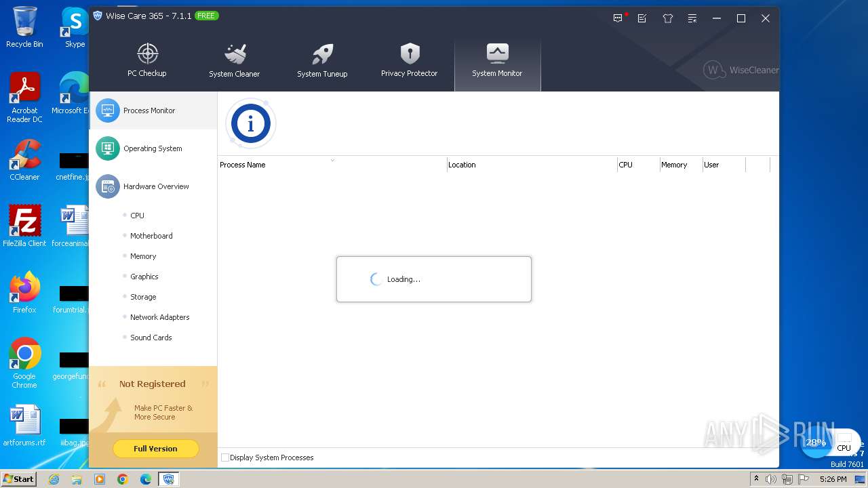
Task: Select the Firefox desktop icon
Action: coord(24,292)
